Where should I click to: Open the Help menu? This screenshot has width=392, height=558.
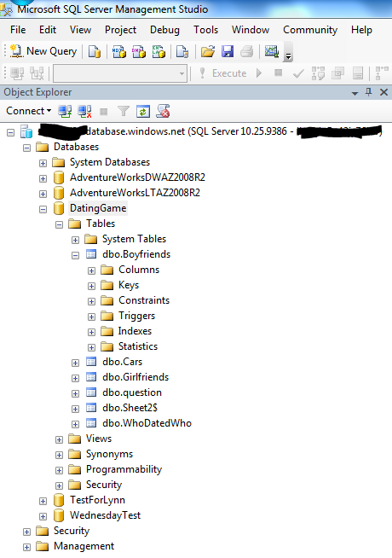(x=361, y=30)
